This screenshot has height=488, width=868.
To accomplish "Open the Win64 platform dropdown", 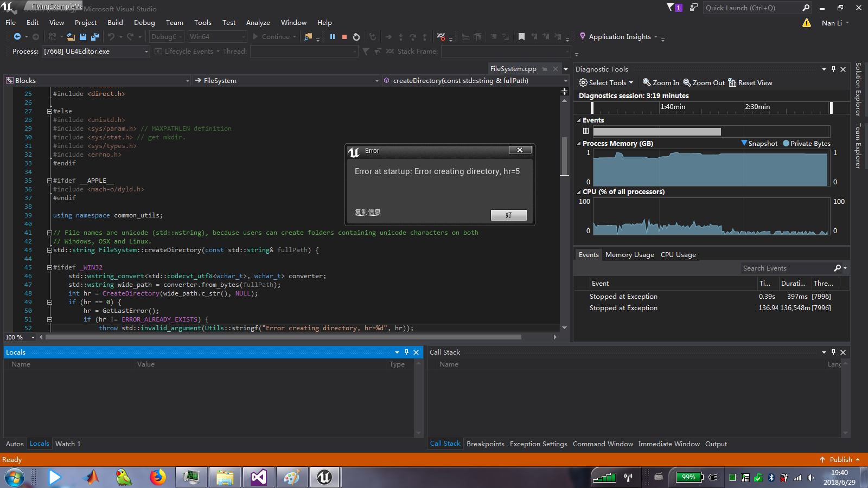I will pos(217,36).
